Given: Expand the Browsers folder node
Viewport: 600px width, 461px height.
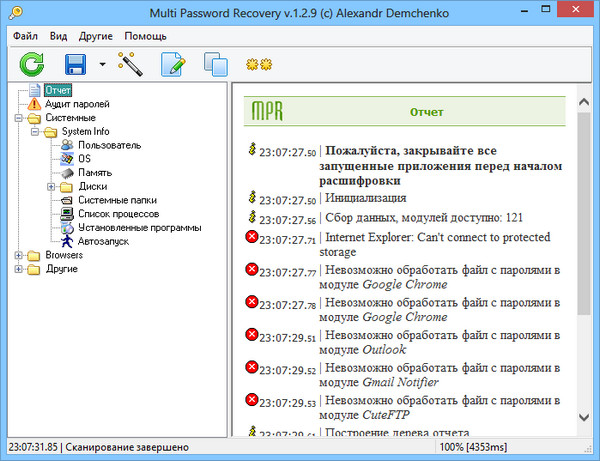Looking at the screenshot, I should coord(19,255).
